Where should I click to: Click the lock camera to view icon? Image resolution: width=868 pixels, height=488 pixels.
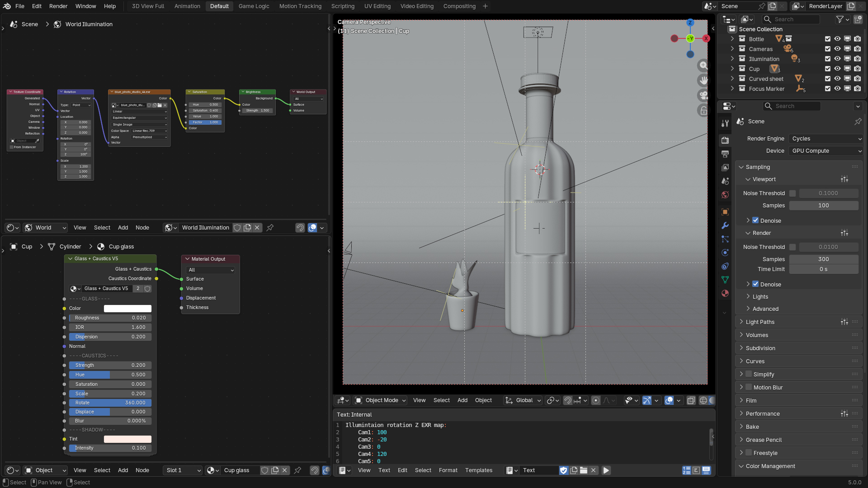[x=703, y=111]
